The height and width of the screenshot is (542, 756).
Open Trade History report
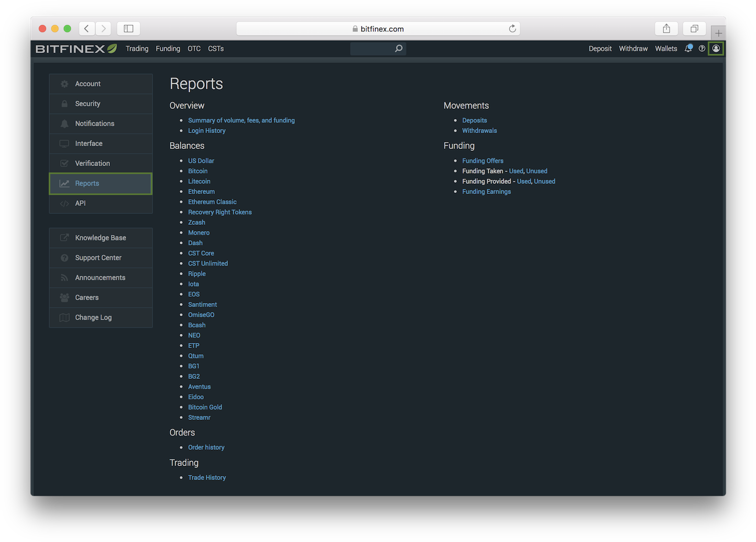coord(207,478)
